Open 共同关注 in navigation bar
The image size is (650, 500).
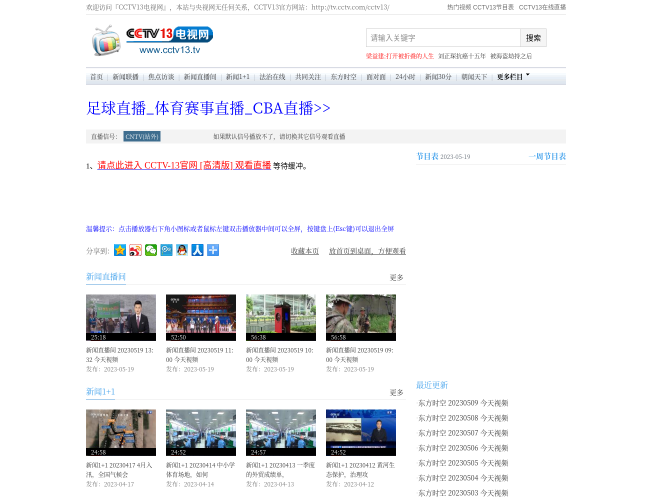point(308,77)
